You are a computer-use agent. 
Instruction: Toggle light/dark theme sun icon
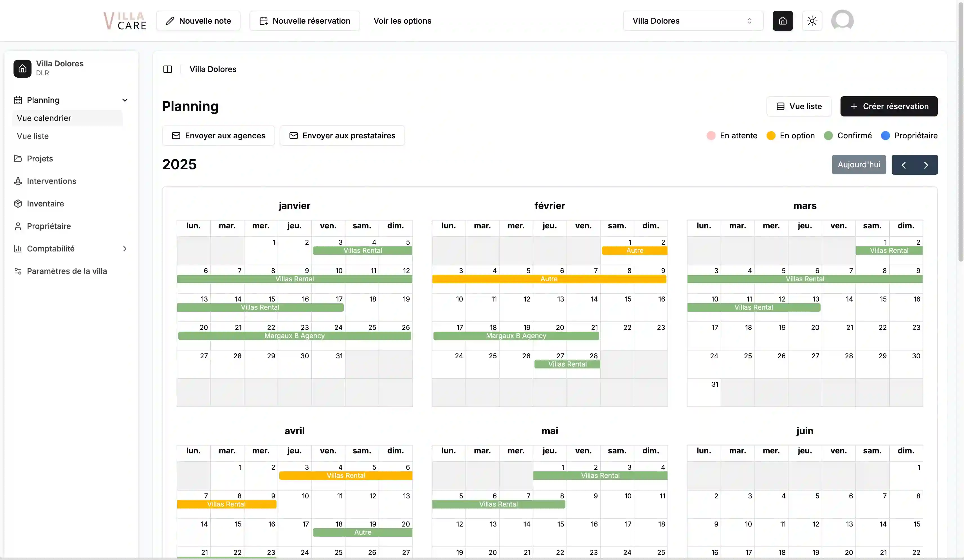tap(812, 21)
